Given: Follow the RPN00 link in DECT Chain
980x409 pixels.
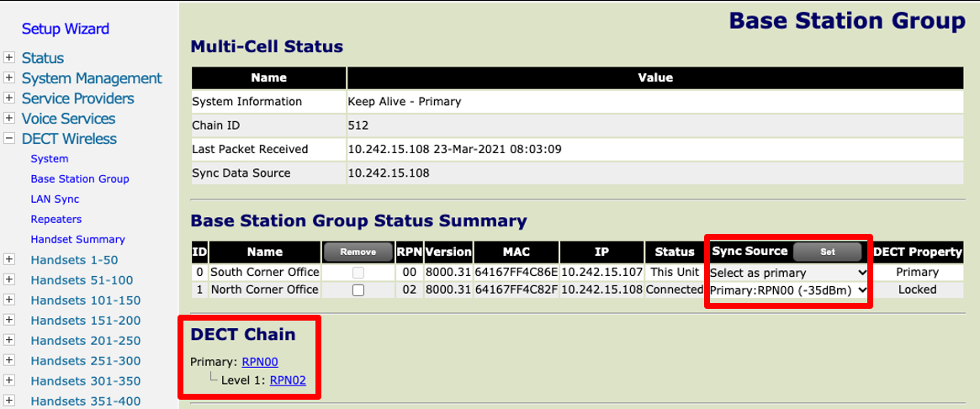Looking at the screenshot, I should [x=259, y=362].
